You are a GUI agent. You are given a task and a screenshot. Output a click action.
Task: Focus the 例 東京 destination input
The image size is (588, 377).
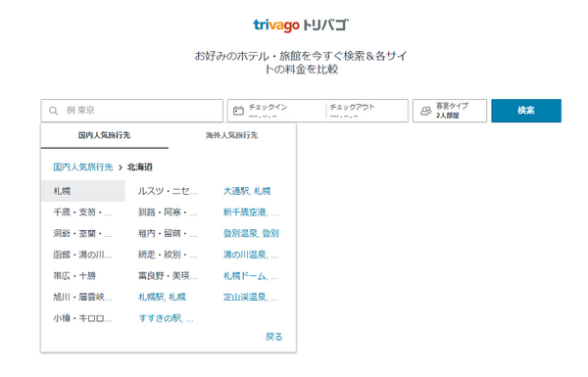pyautogui.click(x=132, y=111)
